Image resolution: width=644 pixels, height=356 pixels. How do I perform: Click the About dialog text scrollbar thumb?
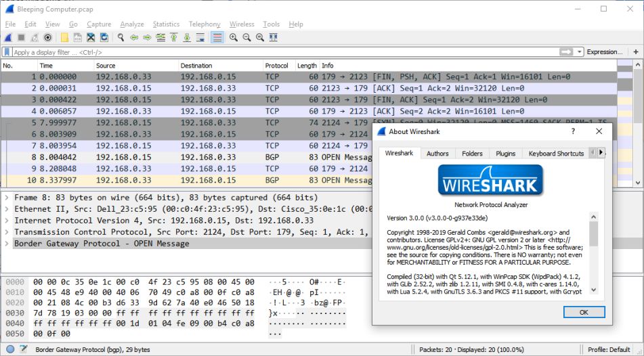tap(593, 234)
